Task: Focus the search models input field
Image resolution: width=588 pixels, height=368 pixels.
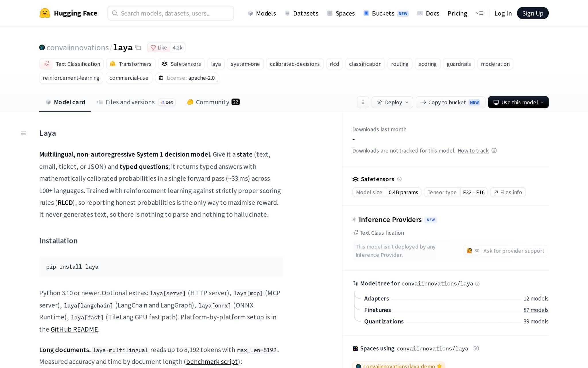Action: pyautogui.click(x=171, y=13)
